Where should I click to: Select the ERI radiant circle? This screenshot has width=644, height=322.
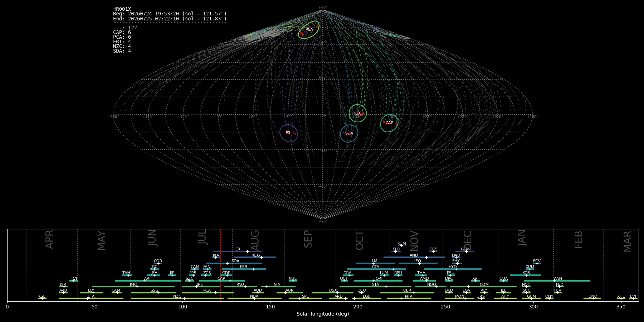point(289,133)
